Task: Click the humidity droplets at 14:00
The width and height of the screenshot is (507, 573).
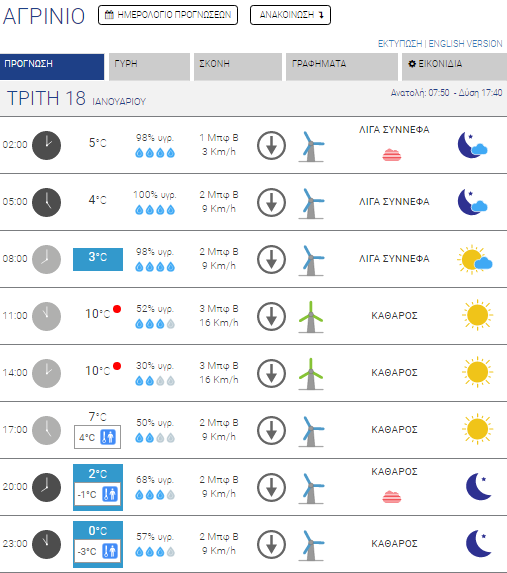Action: pyautogui.click(x=155, y=381)
